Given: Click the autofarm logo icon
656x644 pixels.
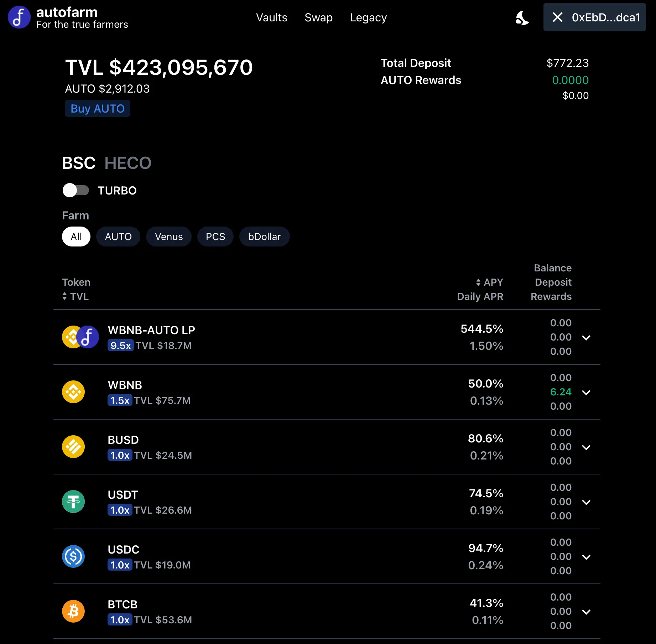Looking at the screenshot, I should pos(19,17).
